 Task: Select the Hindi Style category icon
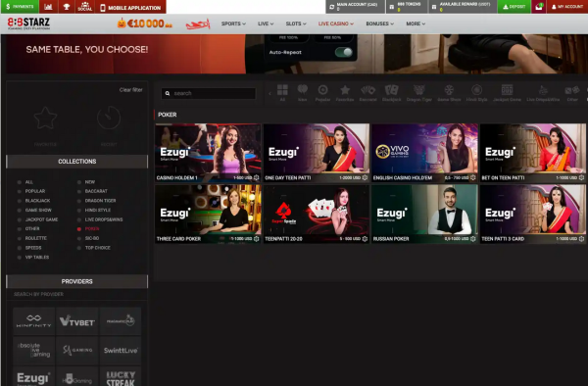click(x=476, y=93)
